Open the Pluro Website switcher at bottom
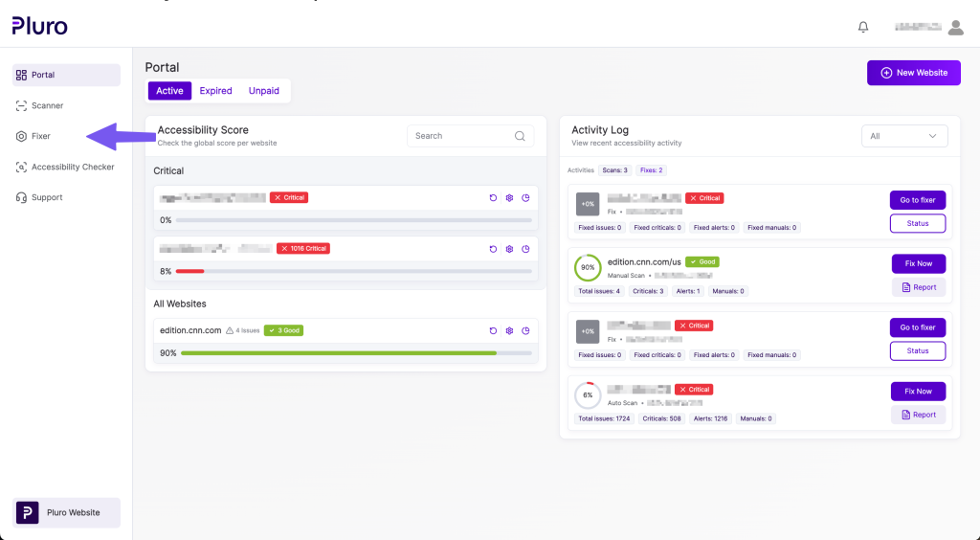This screenshot has width=980, height=540. click(66, 512)
